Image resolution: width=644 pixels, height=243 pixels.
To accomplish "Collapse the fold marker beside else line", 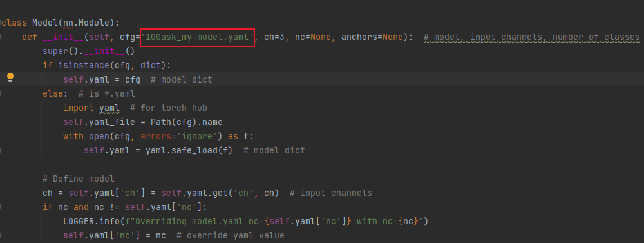I will (1, 93).
